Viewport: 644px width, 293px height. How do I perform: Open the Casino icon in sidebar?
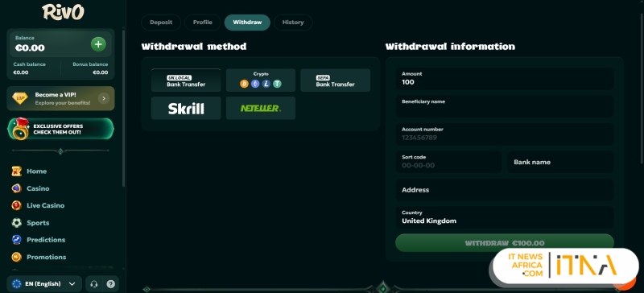16,188
